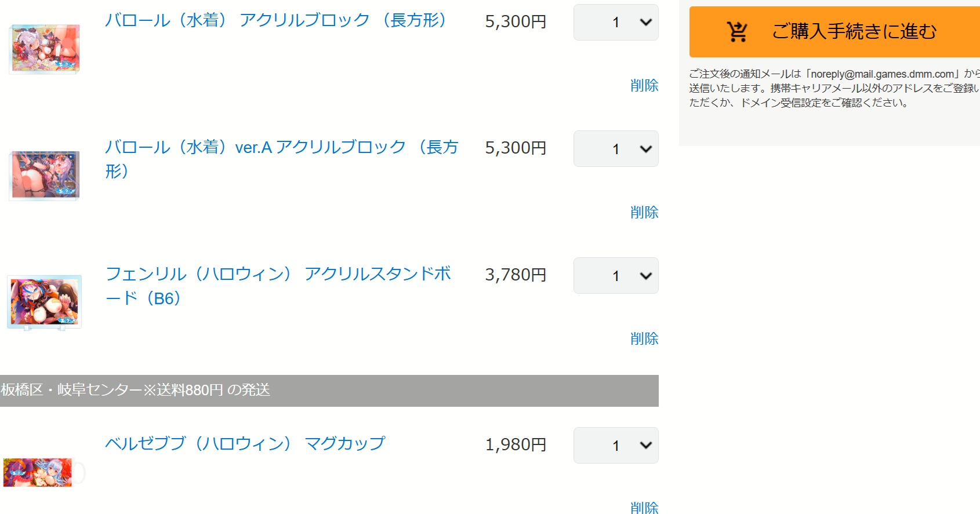Delete バロール（水着）アクリルブロック from cart
980x514 pixels.
point(644,86)
